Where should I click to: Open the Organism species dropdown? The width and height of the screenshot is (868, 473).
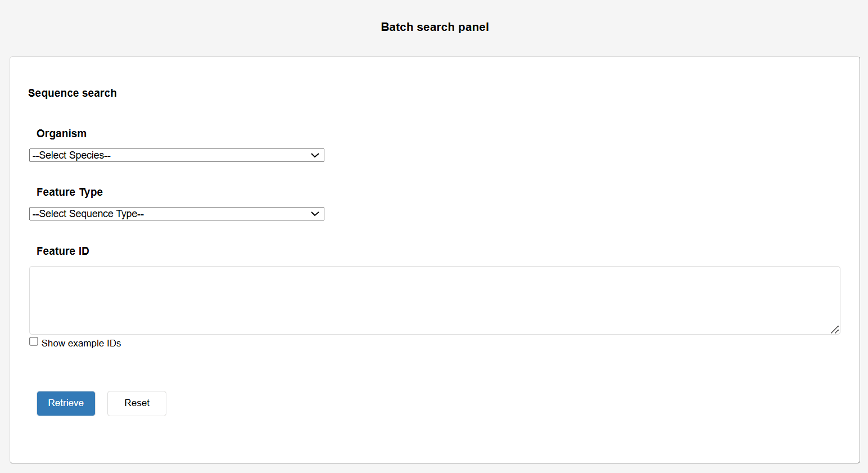[x=177, y=155]
